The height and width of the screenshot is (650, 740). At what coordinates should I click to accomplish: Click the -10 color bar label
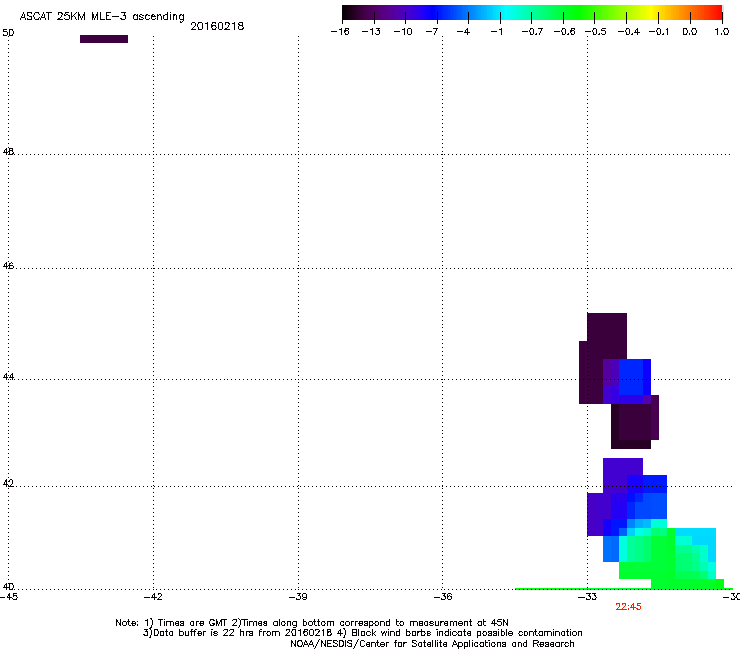click(403, 32)
